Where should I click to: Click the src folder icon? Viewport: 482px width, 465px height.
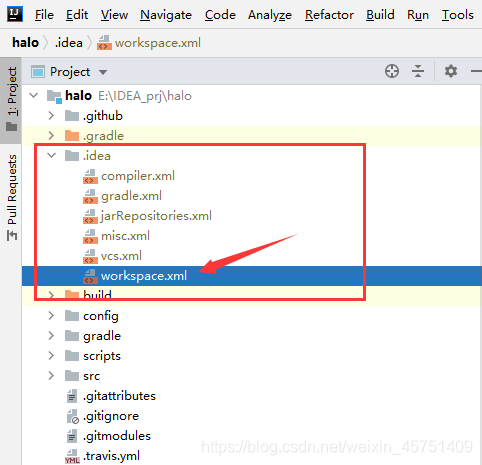(x=72, y=376)
